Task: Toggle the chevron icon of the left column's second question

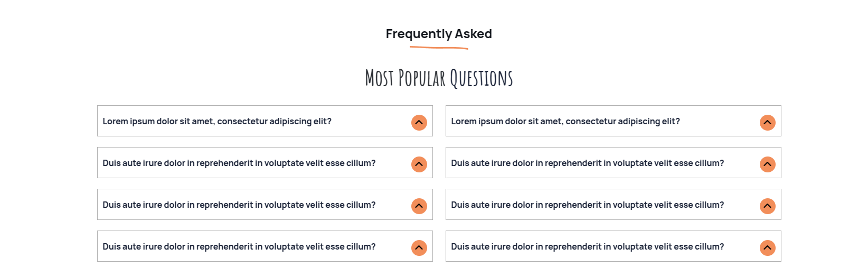Action: click(419, 164)
